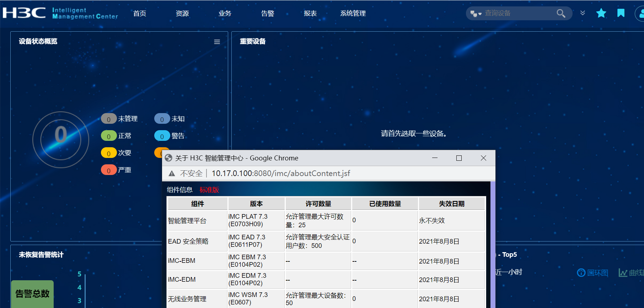Click the 近一小时 time range label
The image size is (644, 308).
509,272
